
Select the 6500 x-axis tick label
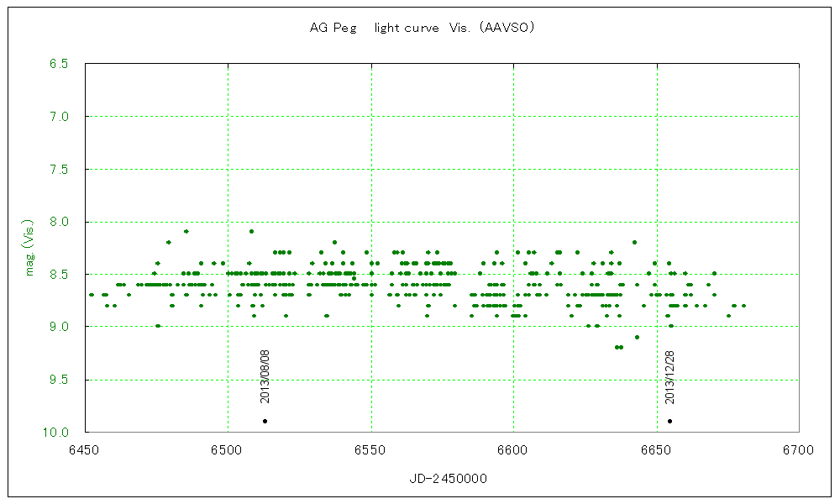pos(228,450)
